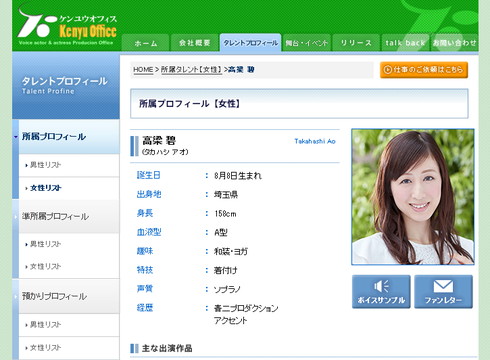Open 女性リスト under 所属プロフィール
490x360 pixels.
[69, 188]
